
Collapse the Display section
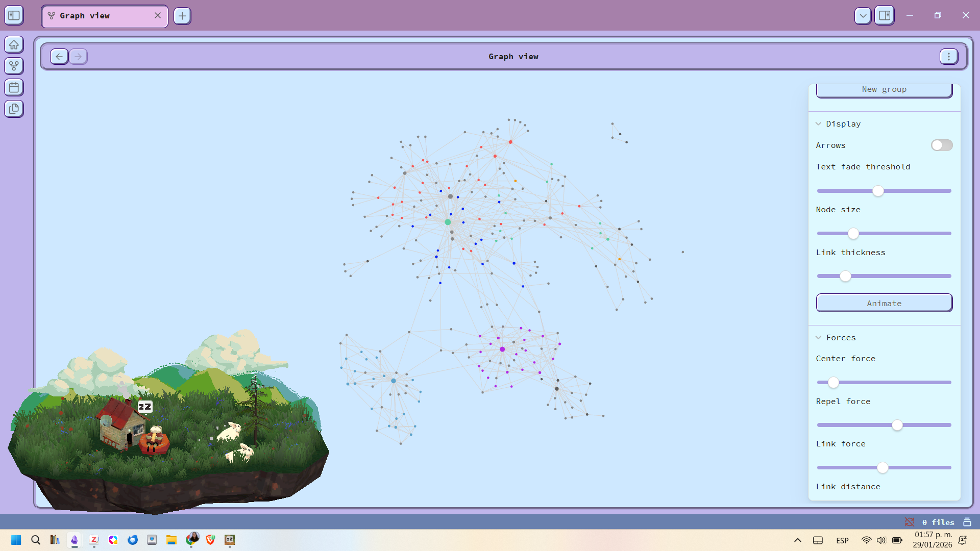819,124
